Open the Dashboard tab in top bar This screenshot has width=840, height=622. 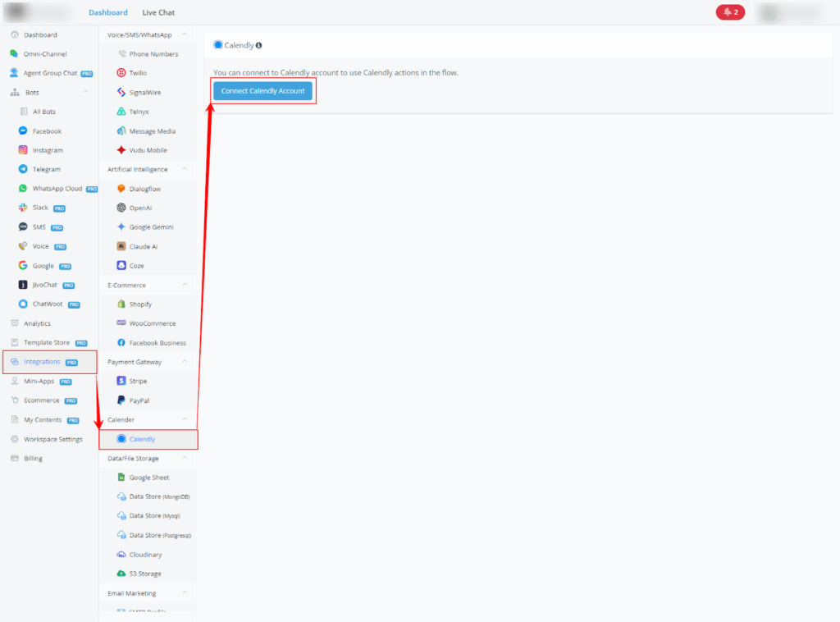point(107,12)
